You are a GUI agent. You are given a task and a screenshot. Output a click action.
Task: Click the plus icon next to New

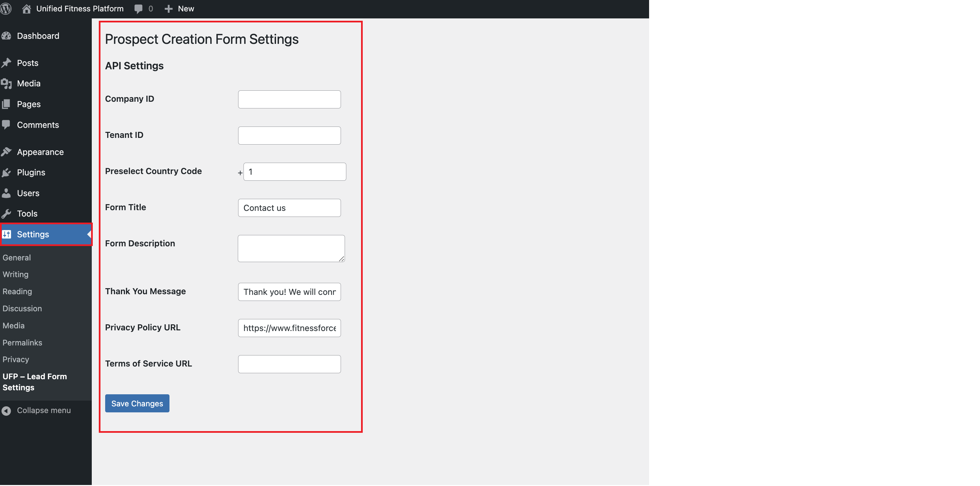168,8
